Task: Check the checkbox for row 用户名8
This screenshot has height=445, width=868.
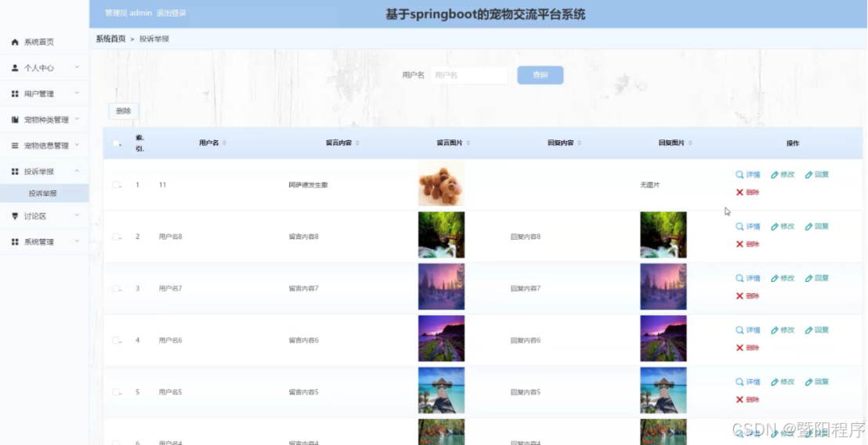Action: [116, 237]
